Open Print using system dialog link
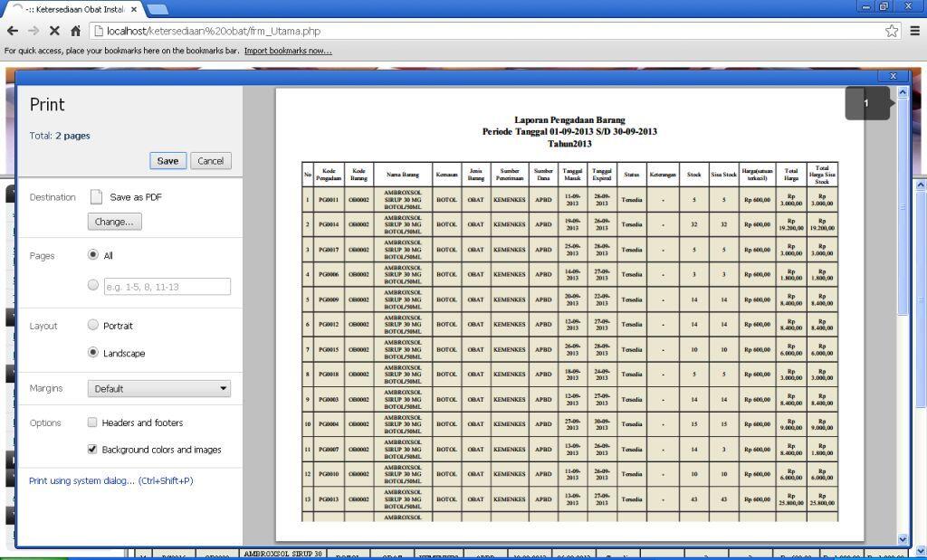This screenshot has width=927, height=560. tap(110, 481)
